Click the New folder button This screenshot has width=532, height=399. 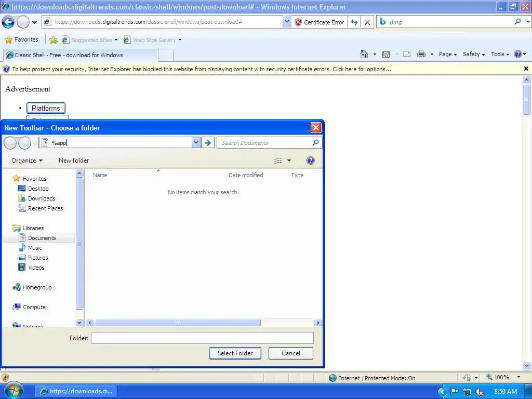pyautogui.click(x=74, y=161)
